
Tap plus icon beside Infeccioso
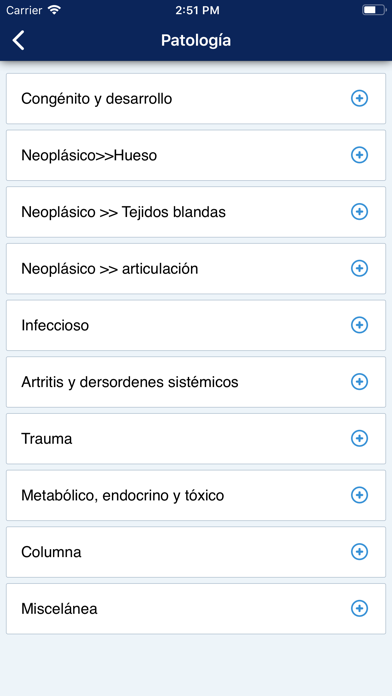tap(359, 325)
